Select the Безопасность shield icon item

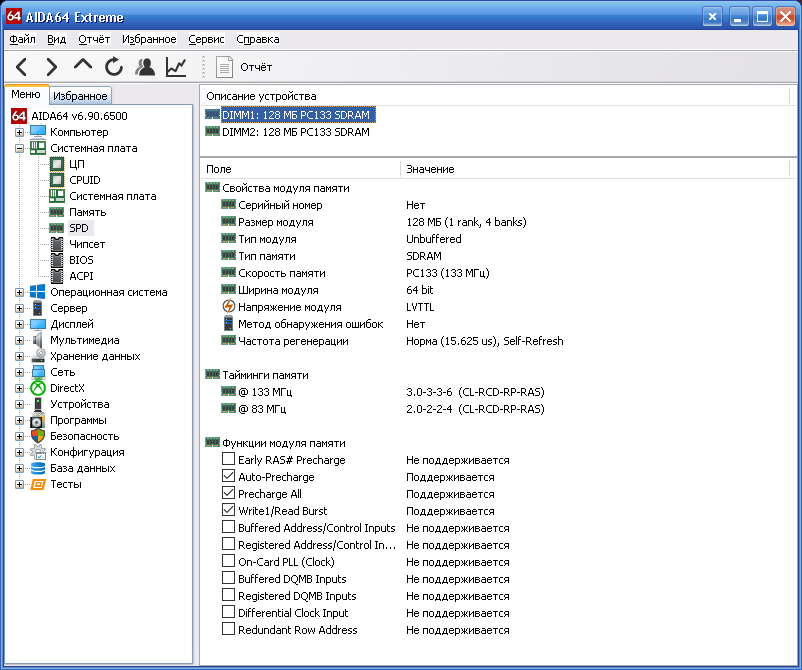(38, 436)
